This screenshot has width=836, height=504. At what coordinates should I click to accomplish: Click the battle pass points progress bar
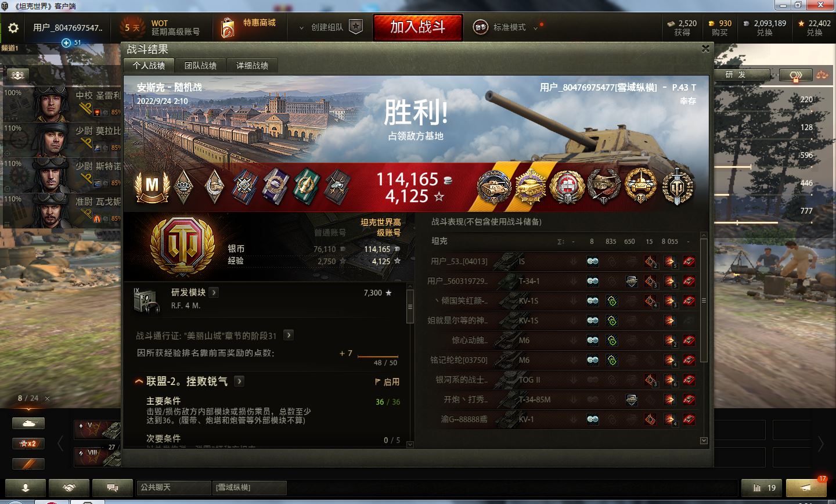377,357
